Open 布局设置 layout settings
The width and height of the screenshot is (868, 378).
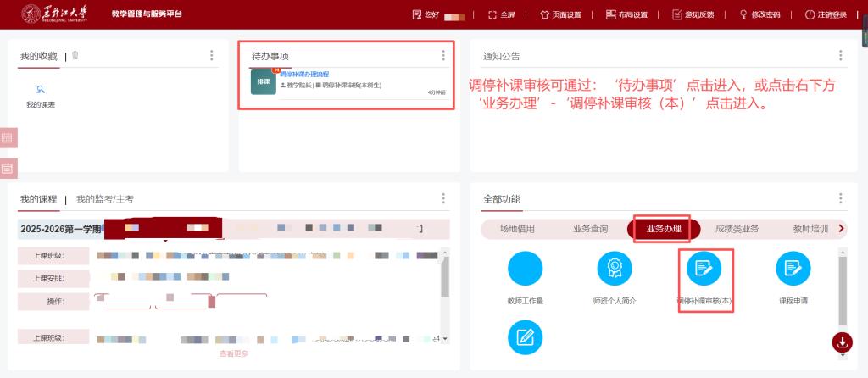626,14
